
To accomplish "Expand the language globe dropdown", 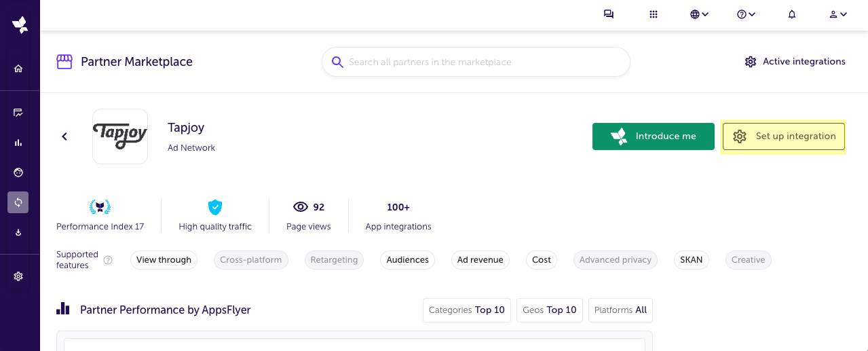I will (x=699, y=14).
